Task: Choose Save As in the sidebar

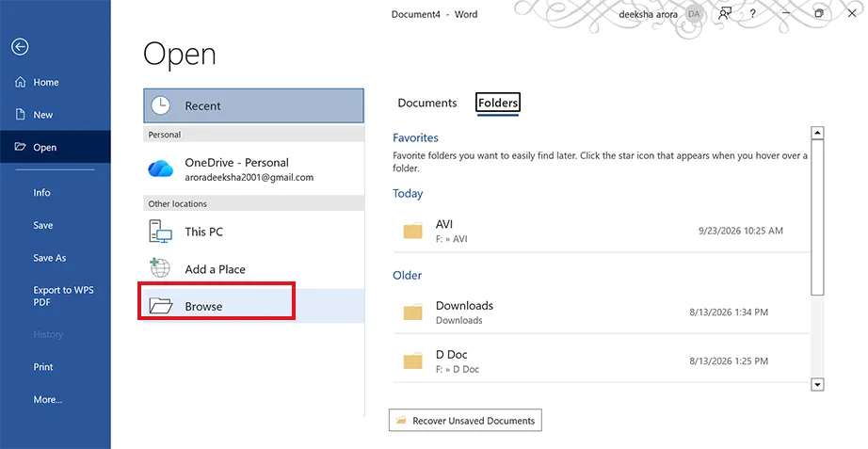Action: point(49,258)
